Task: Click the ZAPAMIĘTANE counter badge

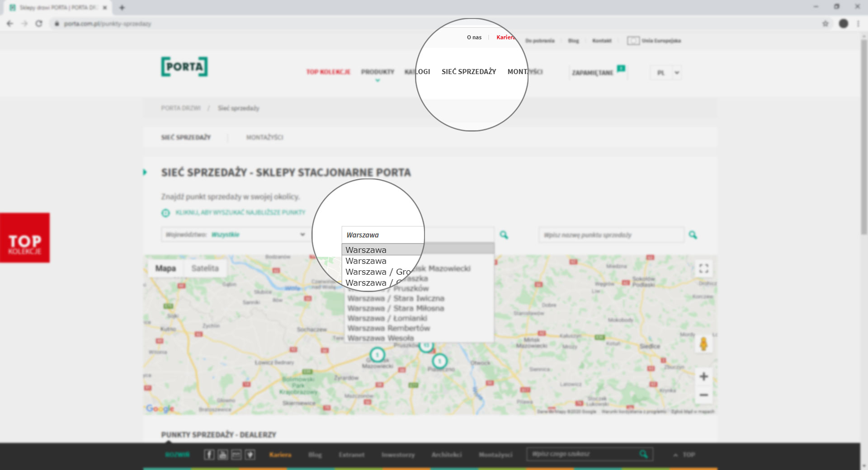Action: [x=621, y=68]
